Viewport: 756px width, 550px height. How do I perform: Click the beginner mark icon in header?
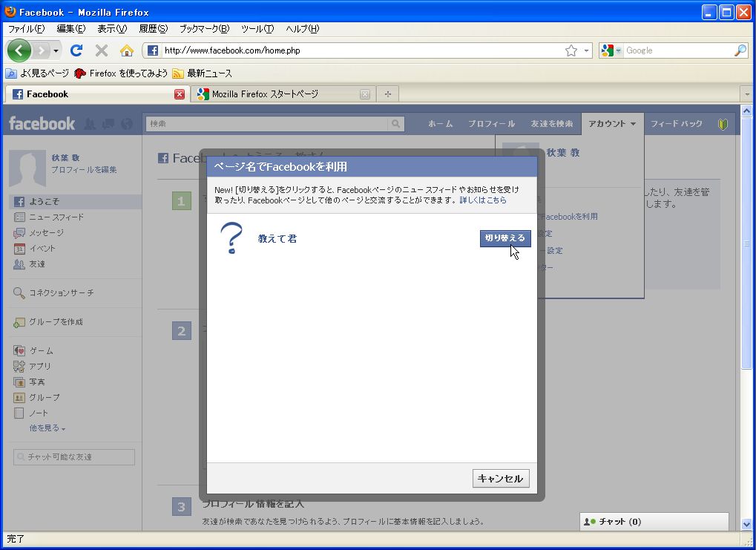(x=723, y=124)
